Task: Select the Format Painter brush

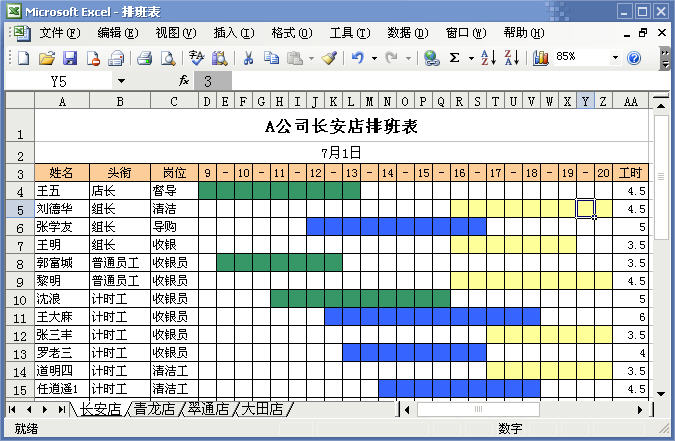Action: point(329,58)
